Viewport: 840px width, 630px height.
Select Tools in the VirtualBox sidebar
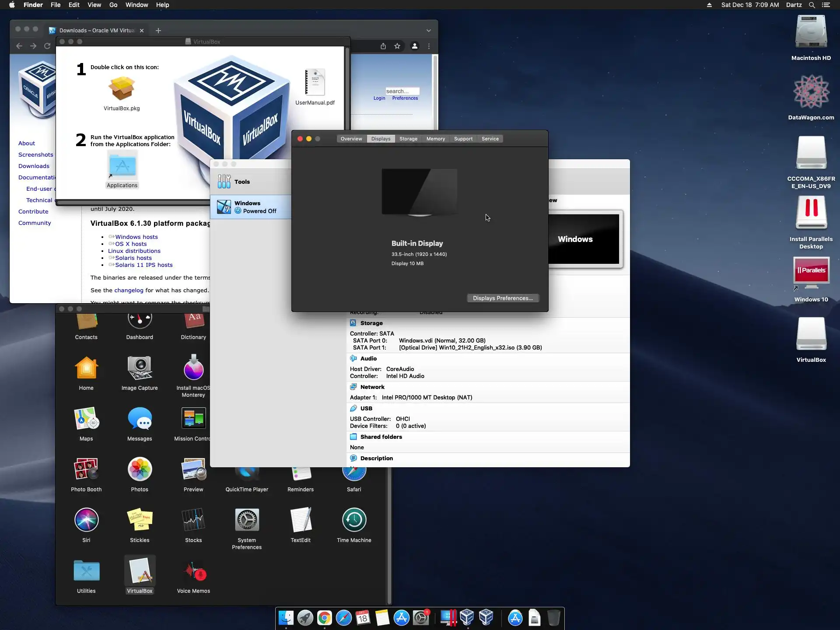pos(242,182)
